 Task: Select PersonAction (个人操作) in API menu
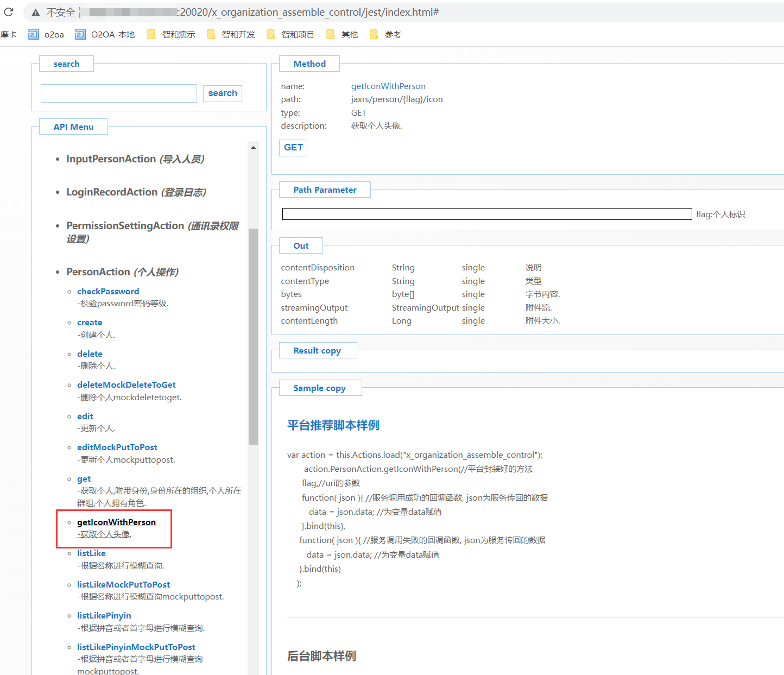click(123, 272)
